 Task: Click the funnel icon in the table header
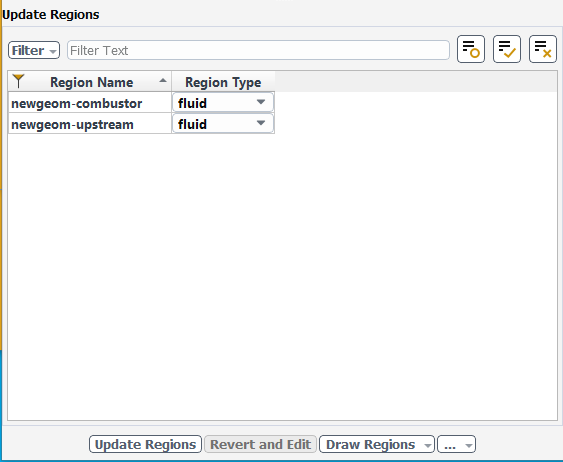click(x=18, y=81)
